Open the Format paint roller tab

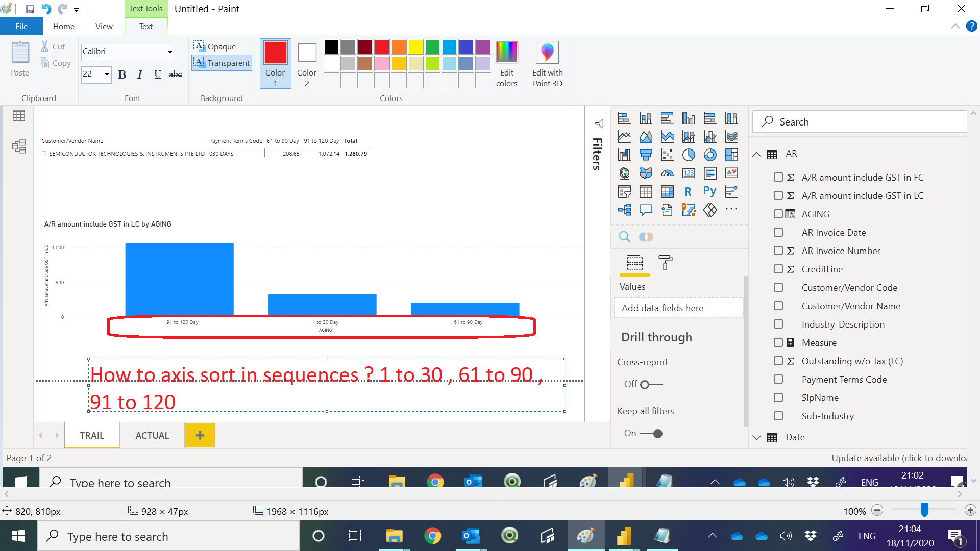point(666,263)
